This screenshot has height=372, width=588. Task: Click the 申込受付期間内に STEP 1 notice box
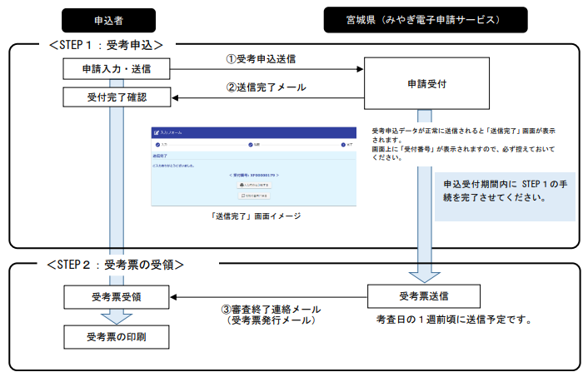(505, 196)
